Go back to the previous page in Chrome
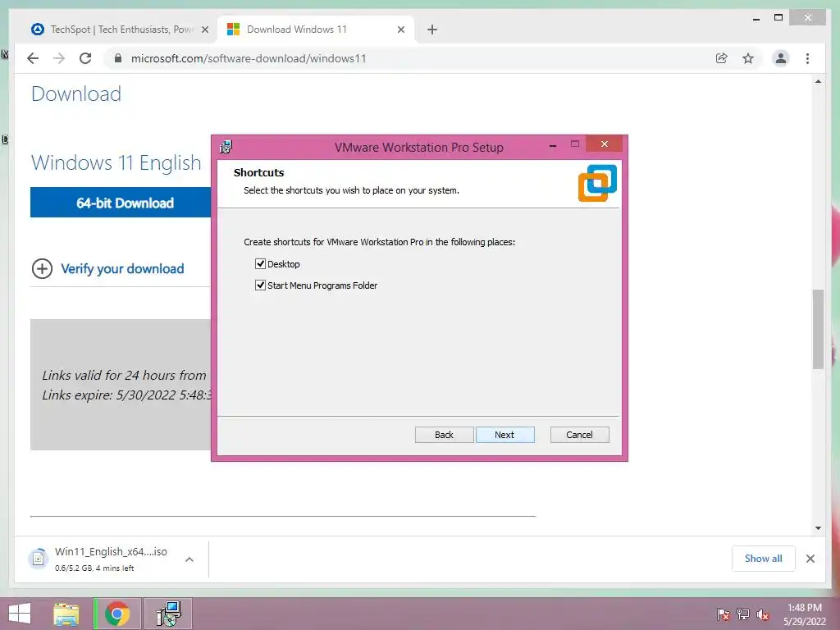The width and height of the screenshot is (840, 630). tap(33, 58)
